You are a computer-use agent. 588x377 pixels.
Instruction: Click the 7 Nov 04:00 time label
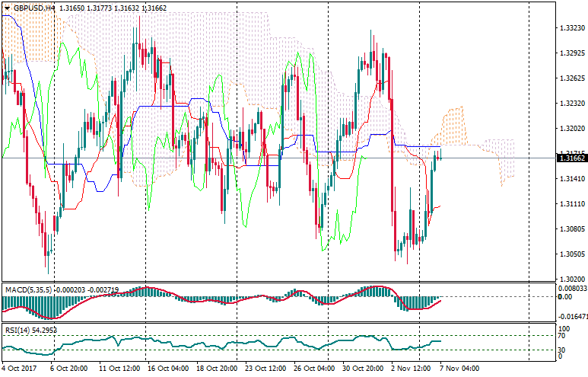click(459, 369)
